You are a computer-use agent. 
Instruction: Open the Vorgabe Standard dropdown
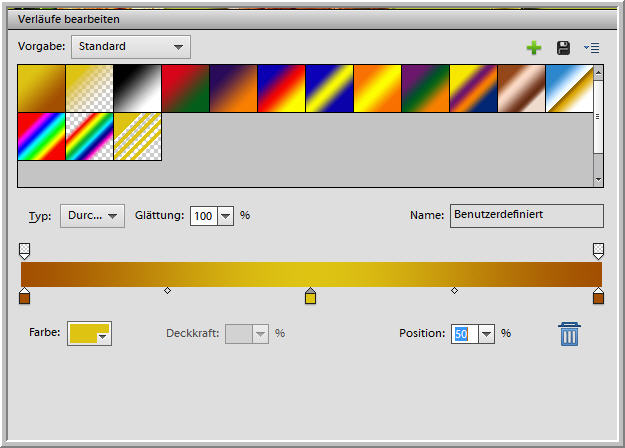pos(131,47)
